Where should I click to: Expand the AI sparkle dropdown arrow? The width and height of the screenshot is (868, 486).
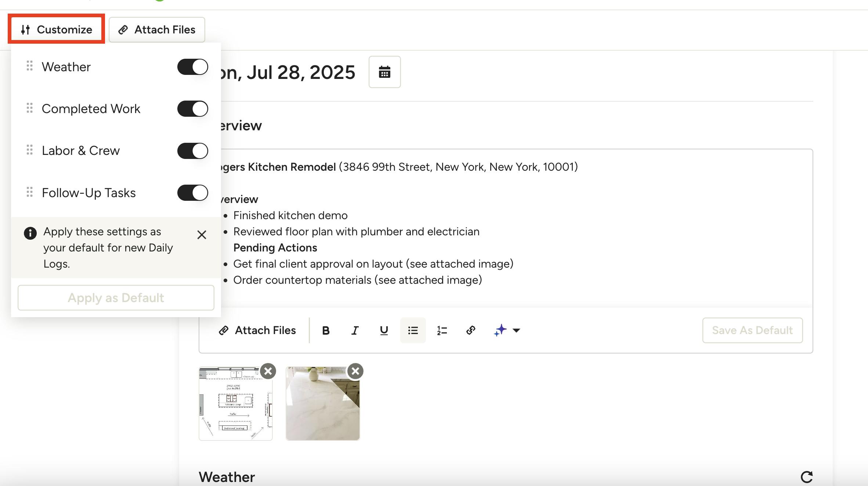point(516,330)
